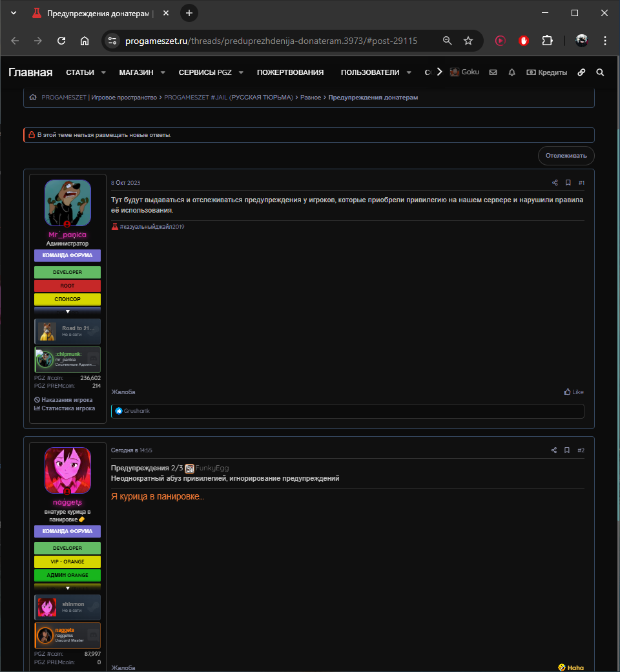This screenshot has height=672, width=620.
Task: Open the notifications bell icon
Action: 512,72
